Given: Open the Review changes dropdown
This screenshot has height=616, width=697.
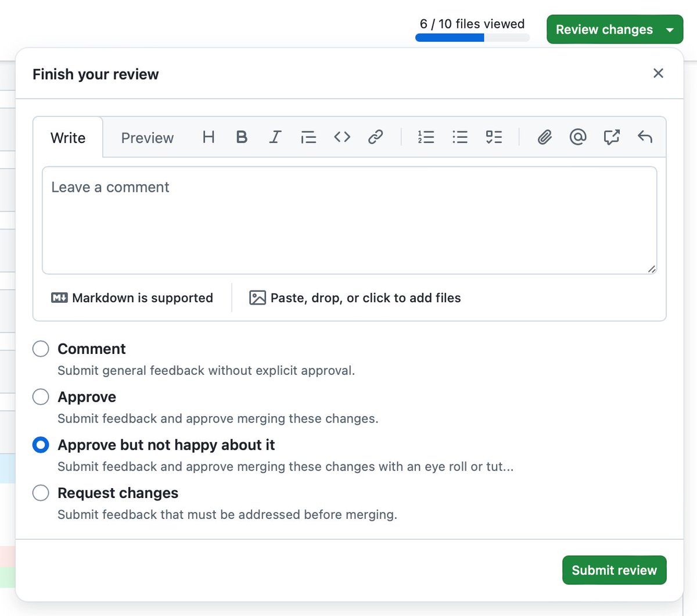Looking at the screenshot, I should 615,30.
